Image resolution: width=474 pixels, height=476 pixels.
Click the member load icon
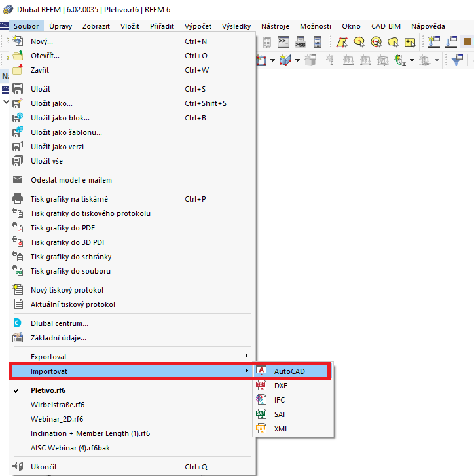[x=348, y=60]
